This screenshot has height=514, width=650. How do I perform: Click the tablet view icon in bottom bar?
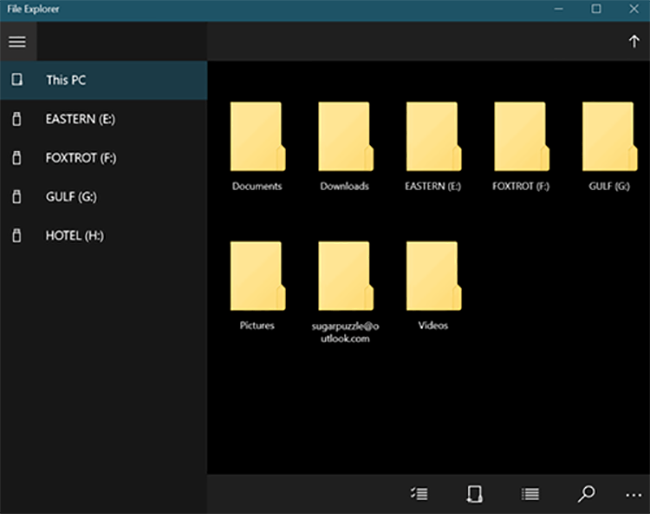pyautogui.click(x=475, y=494)
